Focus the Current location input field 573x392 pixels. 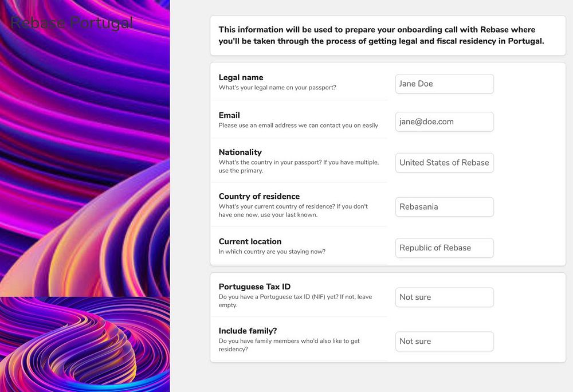pos(445,248)
